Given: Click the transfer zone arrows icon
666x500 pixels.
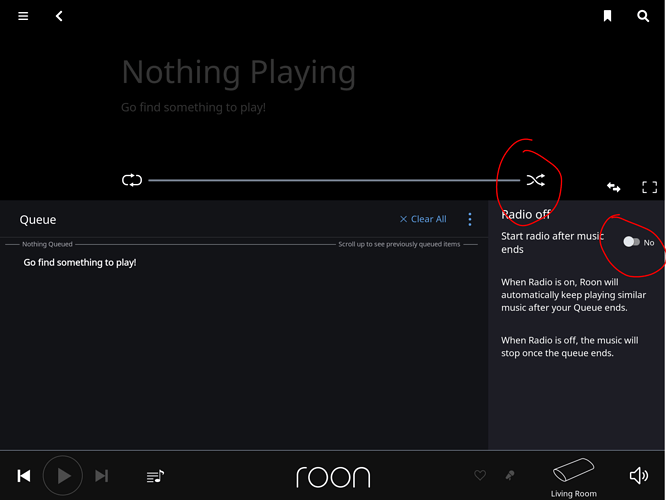Looking at the screenshot, I should coord(613,187).
